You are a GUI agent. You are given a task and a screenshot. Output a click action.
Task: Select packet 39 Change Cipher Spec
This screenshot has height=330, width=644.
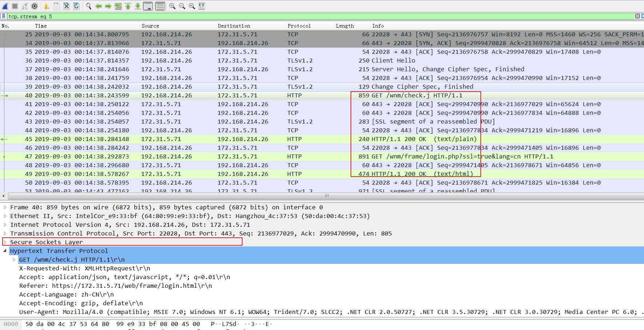coord(322,86)
